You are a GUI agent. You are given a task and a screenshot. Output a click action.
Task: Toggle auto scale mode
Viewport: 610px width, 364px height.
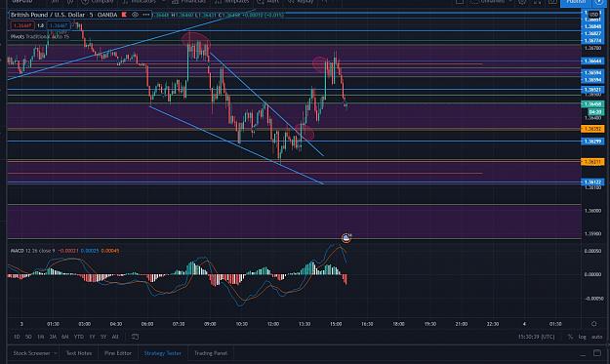(596, 337)
